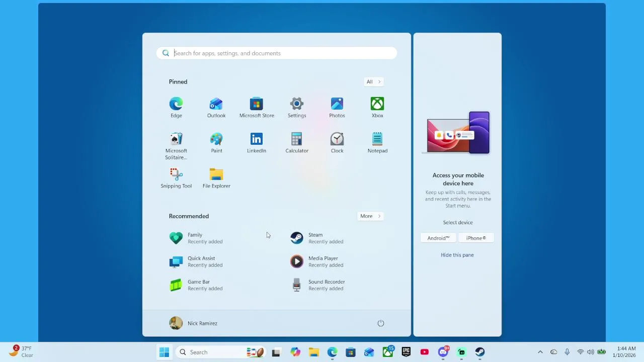The image size is (644, 362).
Task: Open Discord from the taskbar
Action: click(x=443, y=352)
